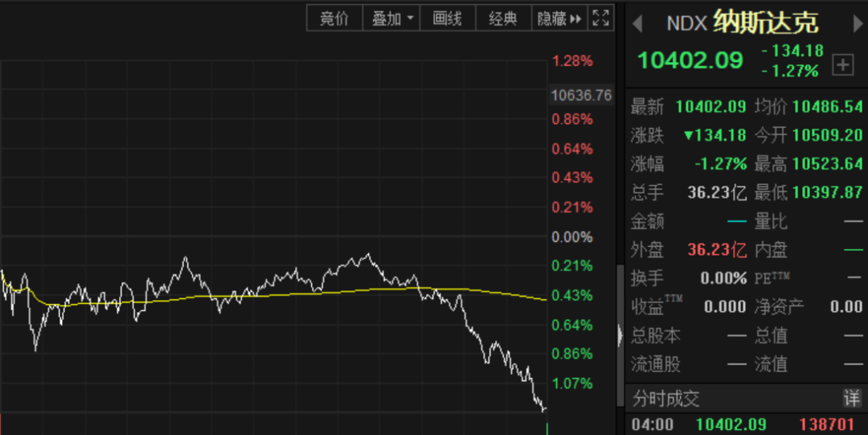This screenshot has height=435, width=868.
Task: Add NDX to watchlist plus icon
Action: [x=842, y=65]
